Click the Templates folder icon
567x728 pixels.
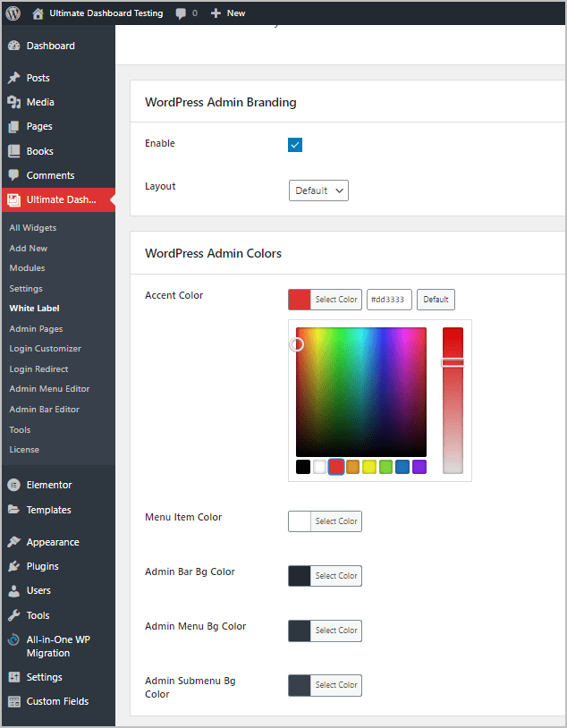(14, 509)
